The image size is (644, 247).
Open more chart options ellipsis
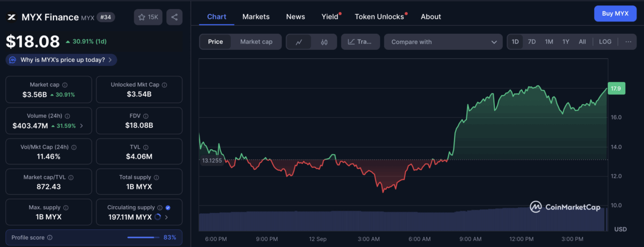628,42
